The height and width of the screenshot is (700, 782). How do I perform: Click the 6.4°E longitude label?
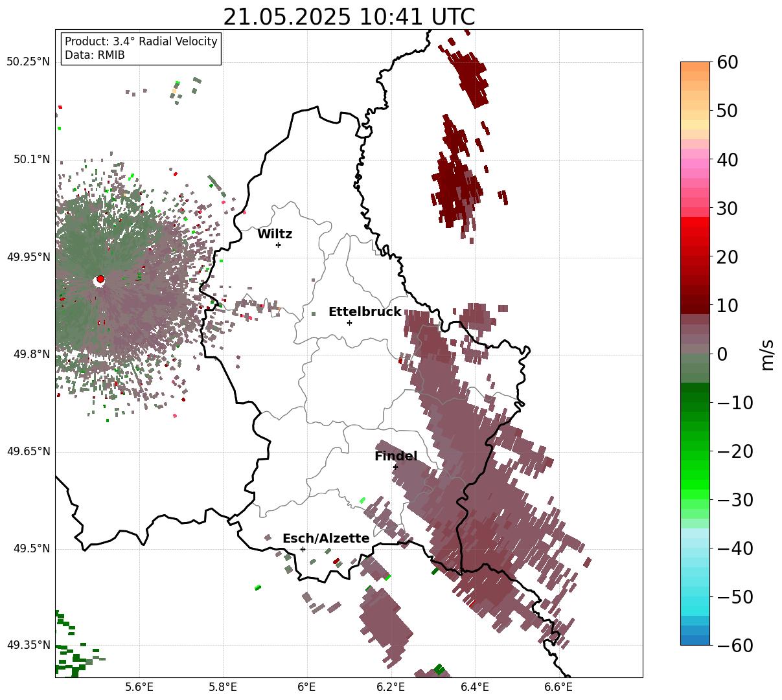[475, 688]
